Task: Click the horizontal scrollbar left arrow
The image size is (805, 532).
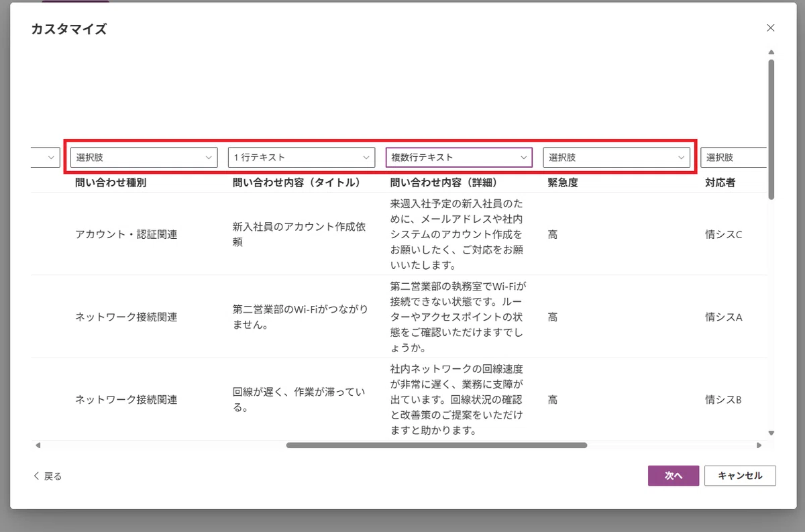Action: point(38,445)
